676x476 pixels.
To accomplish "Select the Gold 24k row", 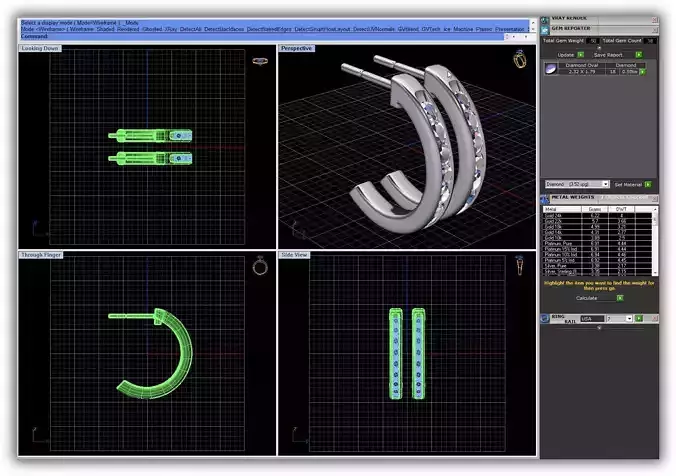I will pyautogui.click(x=598, y=215).
